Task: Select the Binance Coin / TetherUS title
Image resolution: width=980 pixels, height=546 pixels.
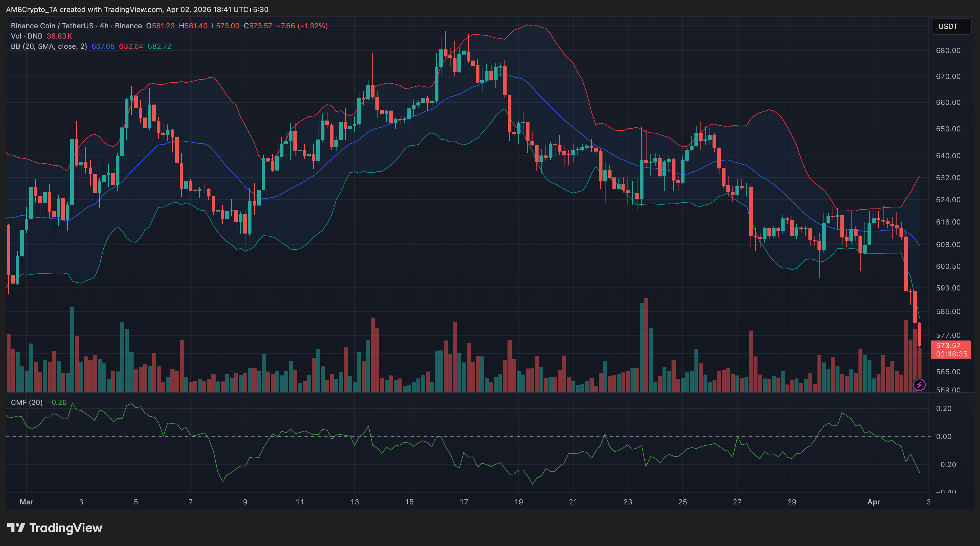Action: pos(52,26)
